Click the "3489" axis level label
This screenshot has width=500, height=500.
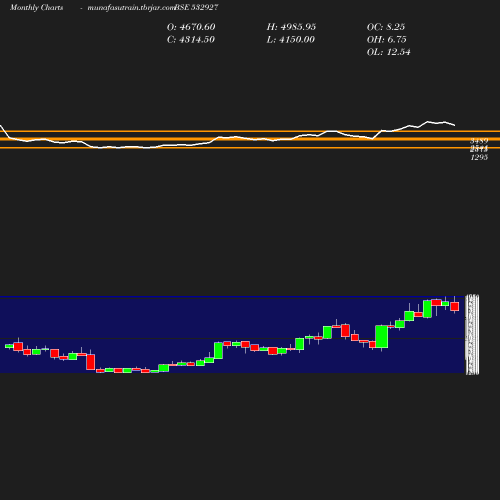click(x=479, y=141)
